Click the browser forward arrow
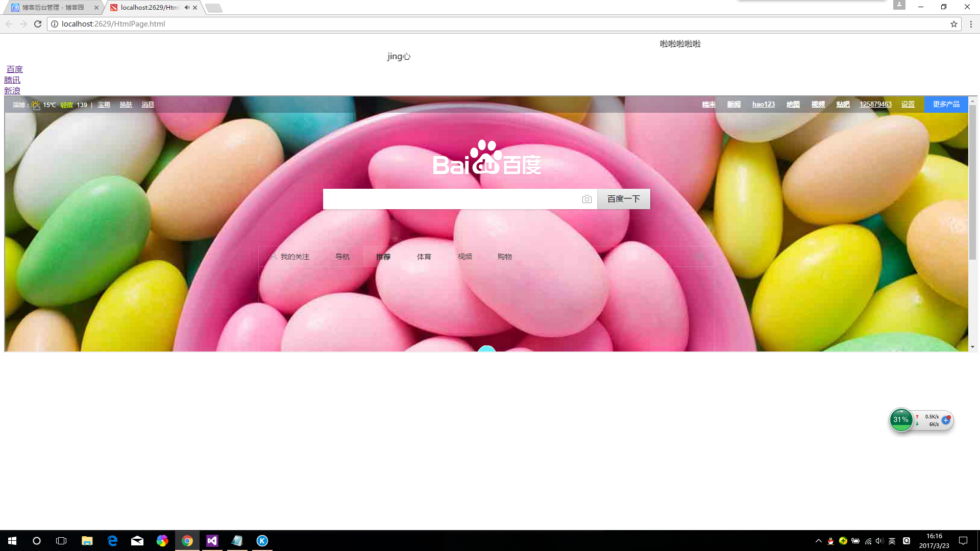This screenshot has width=980, height=551. [x=23, y=24]
